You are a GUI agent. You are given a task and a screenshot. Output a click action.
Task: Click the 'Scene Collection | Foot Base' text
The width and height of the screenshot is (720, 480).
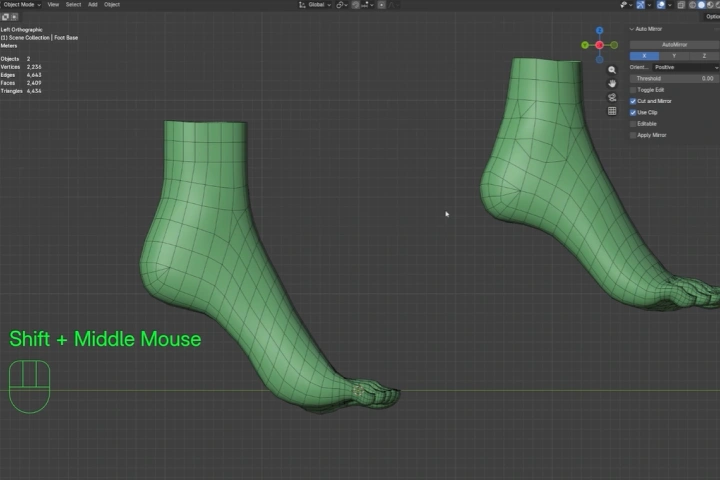(x=44, y=38)
